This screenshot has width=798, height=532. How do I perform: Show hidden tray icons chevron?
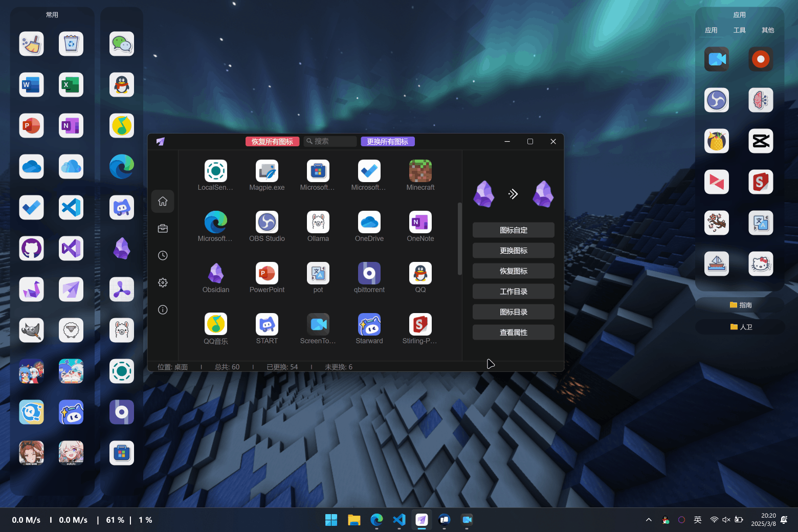coord(649,520)
